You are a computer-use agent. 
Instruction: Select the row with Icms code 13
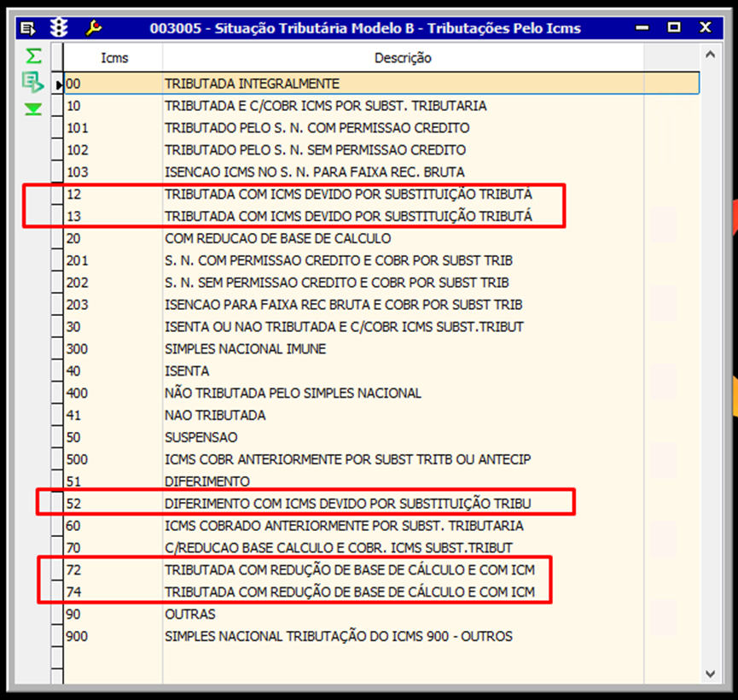pos(381,216)
